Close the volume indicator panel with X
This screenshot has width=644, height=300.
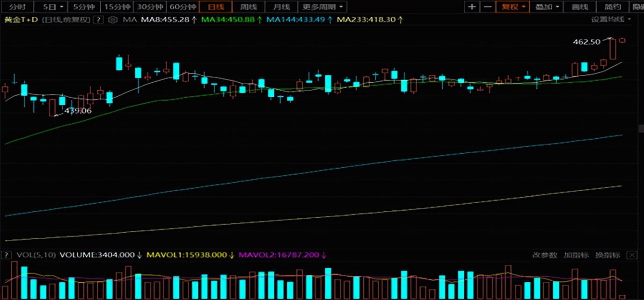tap(632, 255)
